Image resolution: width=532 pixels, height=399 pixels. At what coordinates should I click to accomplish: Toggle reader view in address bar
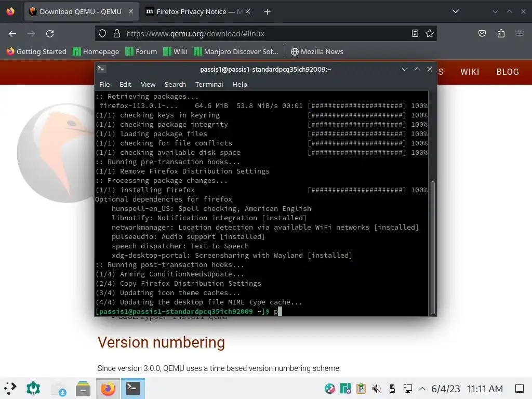pos(415,33)
